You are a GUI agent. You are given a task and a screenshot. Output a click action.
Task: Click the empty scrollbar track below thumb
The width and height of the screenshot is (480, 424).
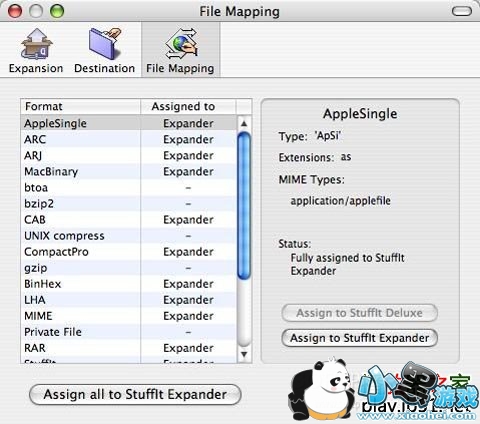pyautogui.click(x=244, y=313)
